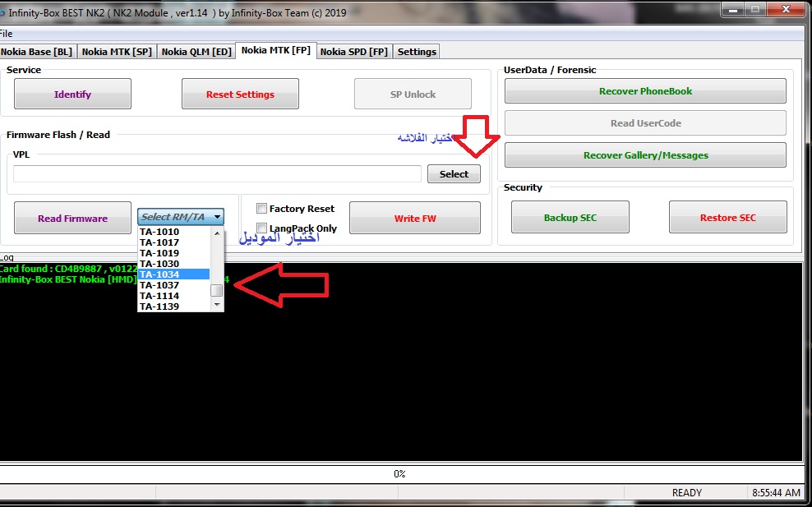The image size is (812, 507).
Task: Open the Select RM/TA dropdown arrow
Action: click(x=218, y=217)
